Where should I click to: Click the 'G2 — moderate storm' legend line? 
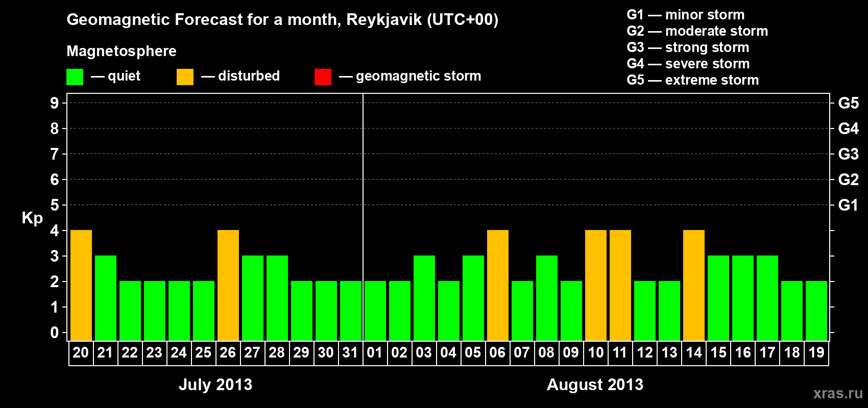point(697,31)
